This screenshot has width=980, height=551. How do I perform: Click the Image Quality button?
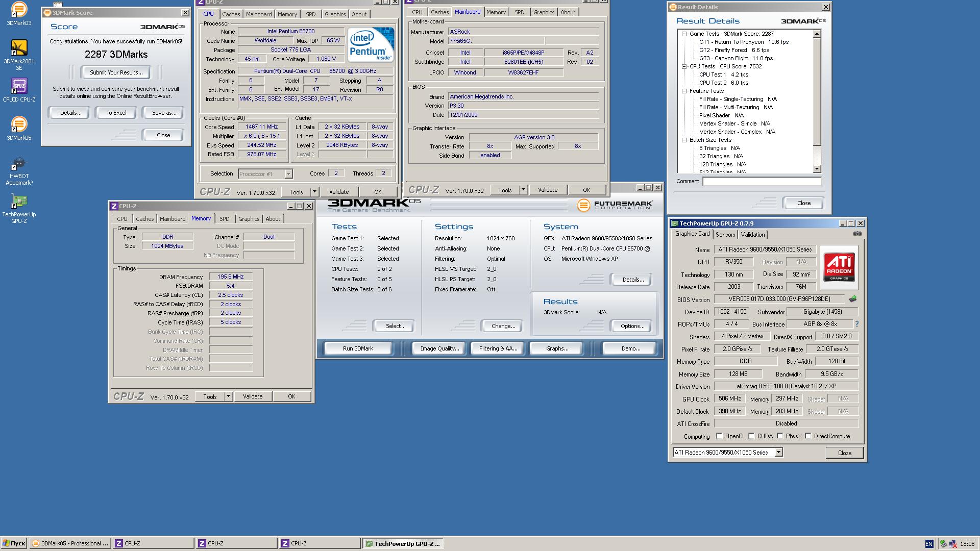(439, 348)
